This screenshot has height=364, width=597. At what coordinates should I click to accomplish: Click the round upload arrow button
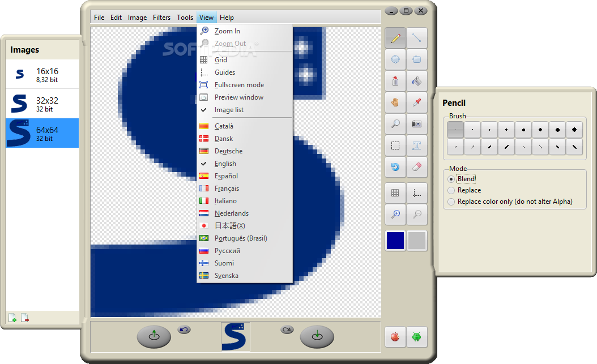154,336
